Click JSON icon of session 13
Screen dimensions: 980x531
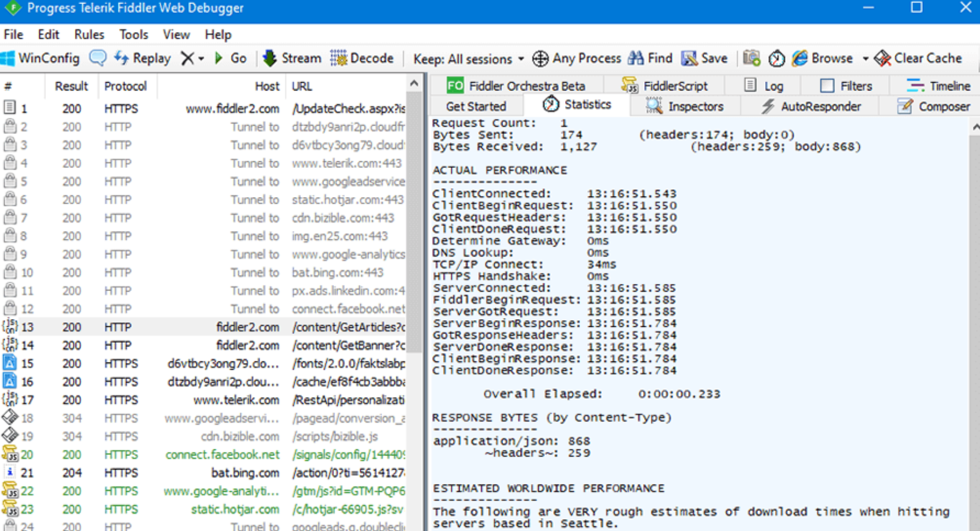click(x=10, y=326)
